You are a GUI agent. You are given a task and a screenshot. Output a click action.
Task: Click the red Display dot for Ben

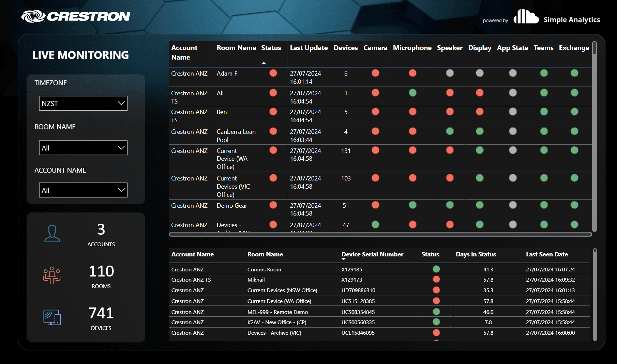[x=480, y=111]
